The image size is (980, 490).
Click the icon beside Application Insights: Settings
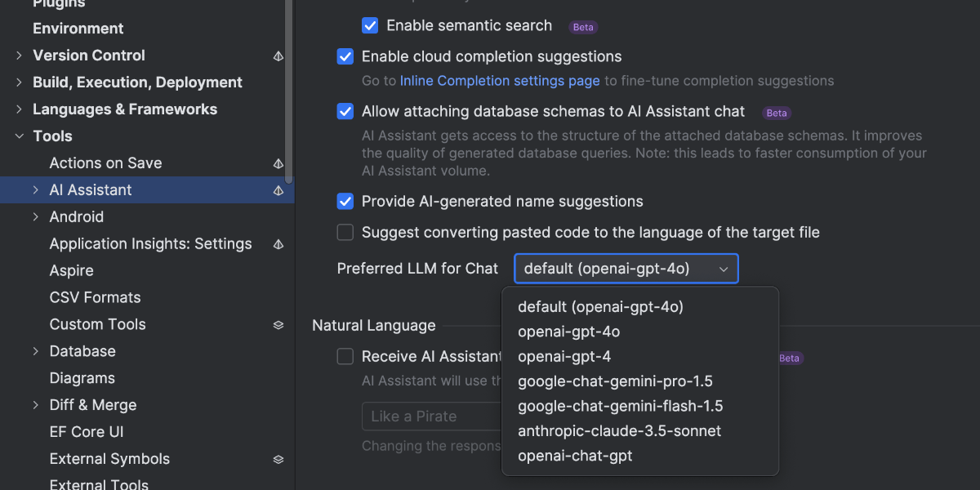[278, 244]
